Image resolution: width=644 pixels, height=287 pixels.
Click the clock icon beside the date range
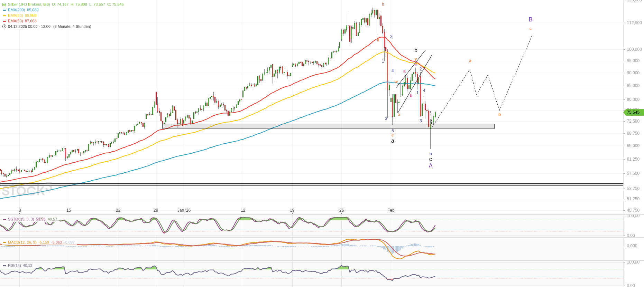coord(4,27)
